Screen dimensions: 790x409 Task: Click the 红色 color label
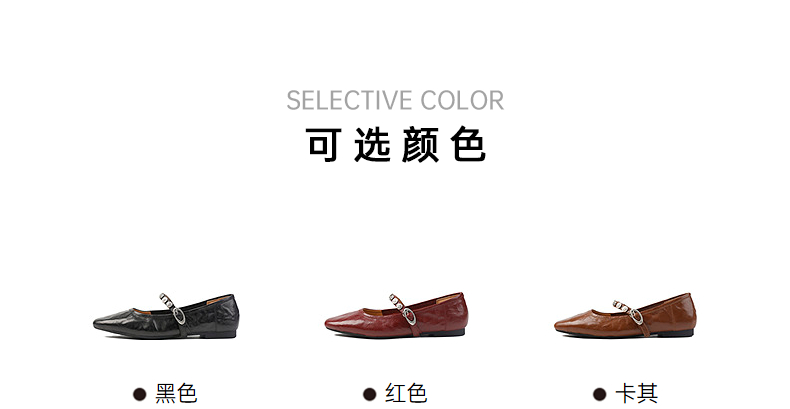click(x=406, y=393)
